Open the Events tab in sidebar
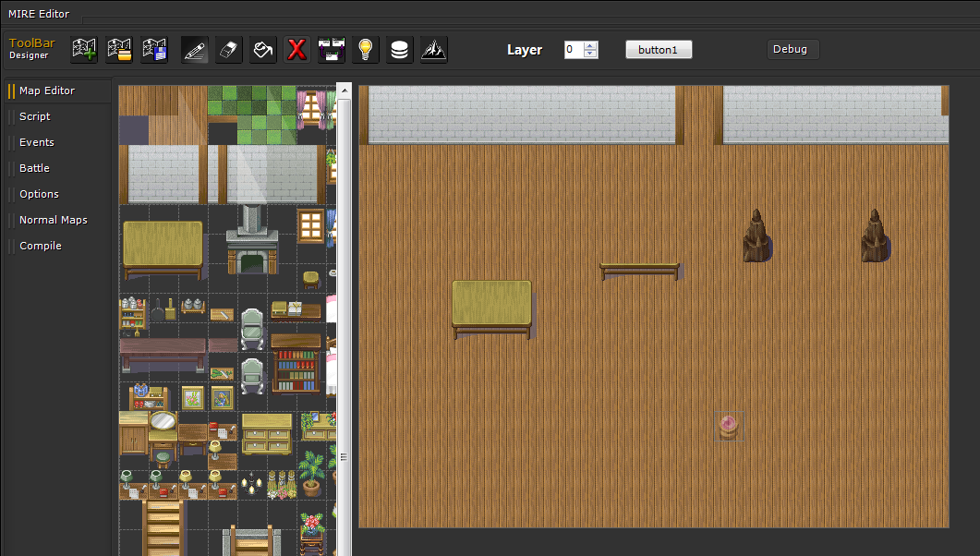980x556 pixels. point(37,142)
